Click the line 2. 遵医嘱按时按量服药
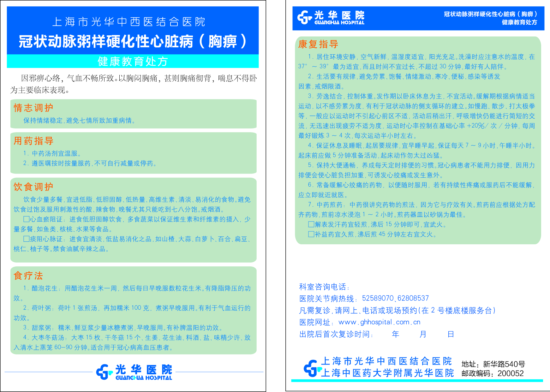 (90, 163)
